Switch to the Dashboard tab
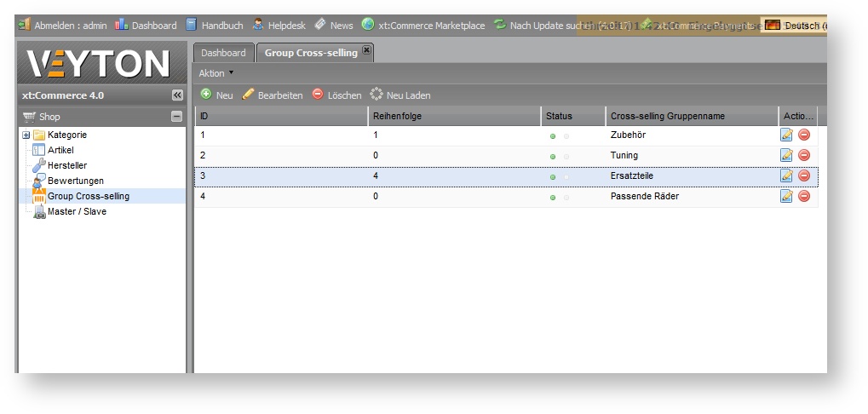Image resolution: width=868 pixels, height=414 pixels. tap(223, 53)
